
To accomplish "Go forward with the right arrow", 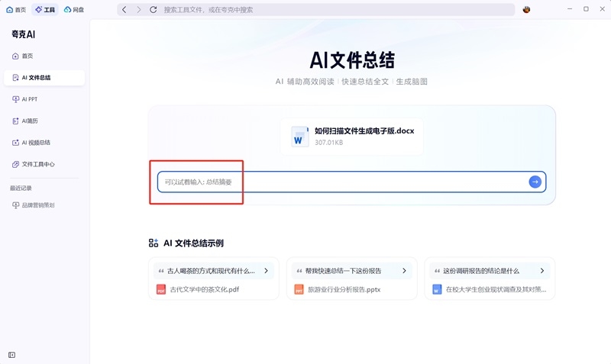I will tap(139, 10).
